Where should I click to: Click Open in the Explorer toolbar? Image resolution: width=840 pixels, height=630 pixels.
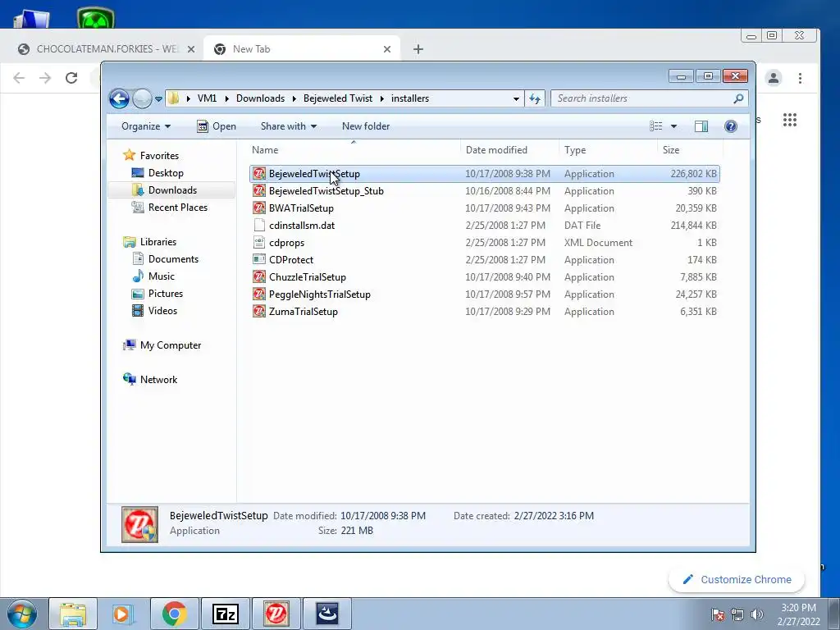point(217,126)
